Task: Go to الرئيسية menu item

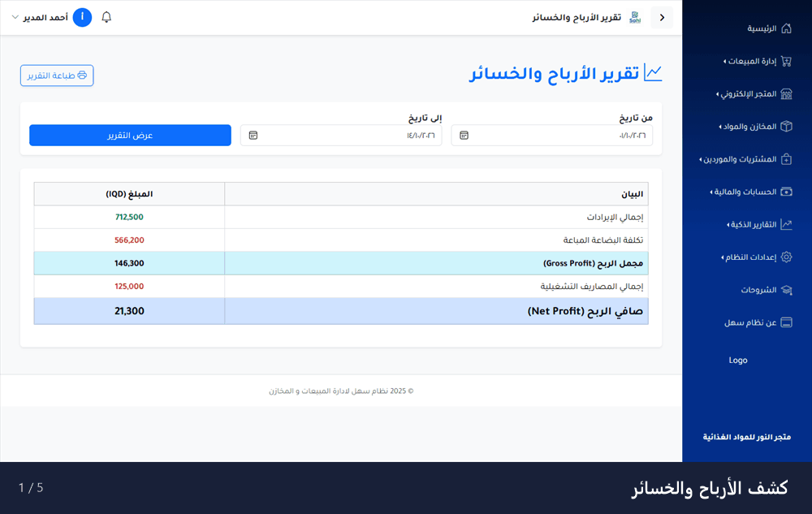Action: click(762, 28)
